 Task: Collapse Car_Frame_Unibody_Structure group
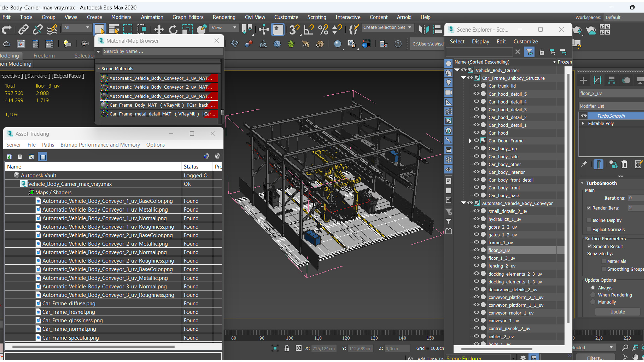point(463,78)
